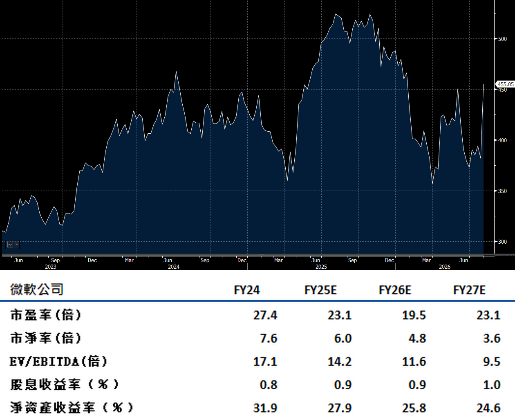Click the 7.6 price-to-book value

(269, 339)
